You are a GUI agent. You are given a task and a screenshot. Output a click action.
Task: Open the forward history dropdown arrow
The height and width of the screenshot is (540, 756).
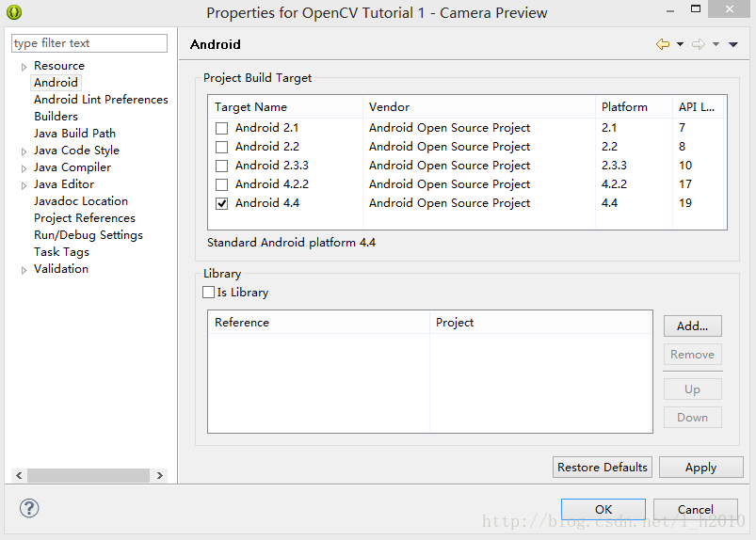point(716,44)
